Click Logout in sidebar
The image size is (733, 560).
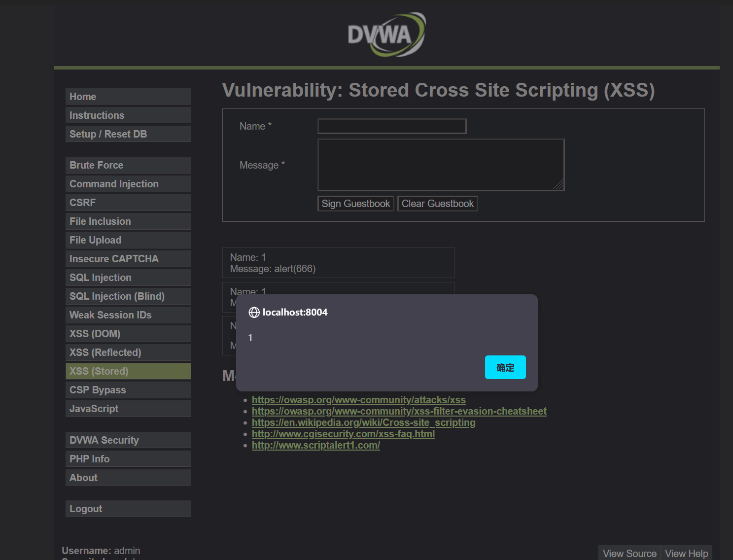tap(128, 509)
